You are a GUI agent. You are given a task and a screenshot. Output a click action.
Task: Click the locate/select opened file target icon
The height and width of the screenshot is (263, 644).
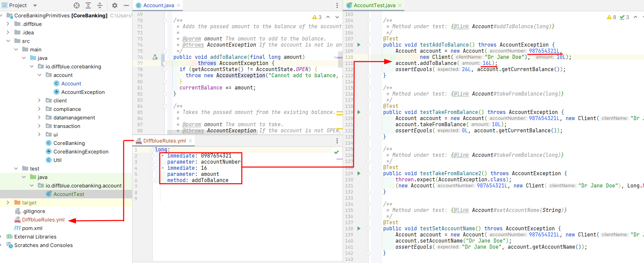[x=77, y=5]
